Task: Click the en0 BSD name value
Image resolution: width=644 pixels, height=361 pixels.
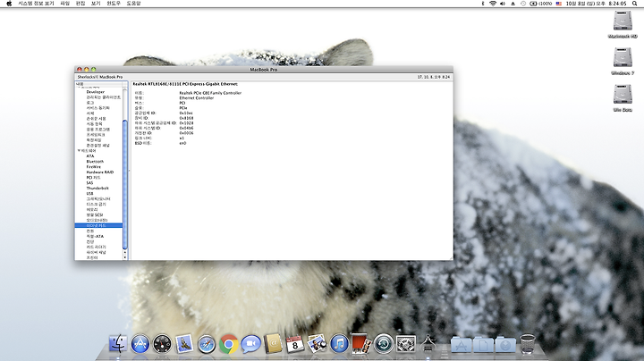Action: pyautogui.click(x=182, y=143)
